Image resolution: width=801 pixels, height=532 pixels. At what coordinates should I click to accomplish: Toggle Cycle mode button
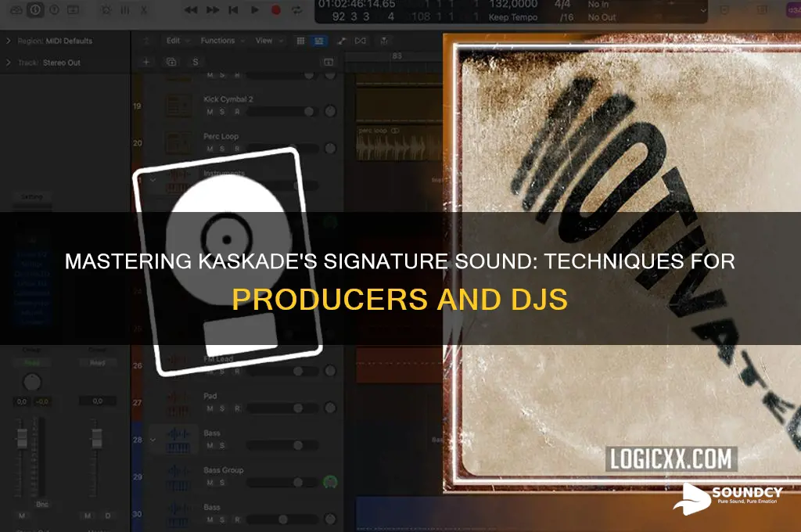pyautogui.click(x=296, y=9)
